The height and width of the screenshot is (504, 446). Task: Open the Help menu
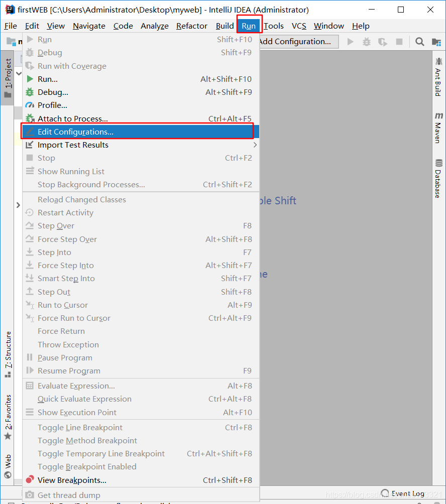click(361, 26)
